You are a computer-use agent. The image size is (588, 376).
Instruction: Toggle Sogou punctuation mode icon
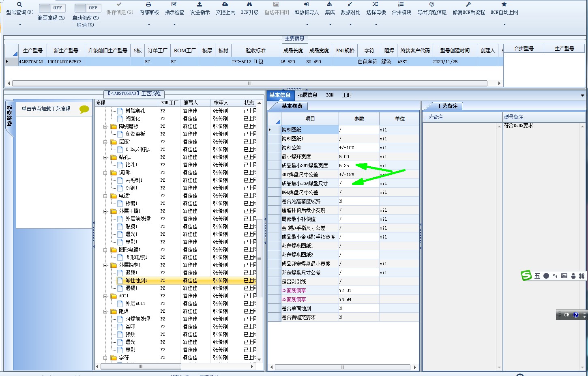pyautogui.click(x=555, y=276)
